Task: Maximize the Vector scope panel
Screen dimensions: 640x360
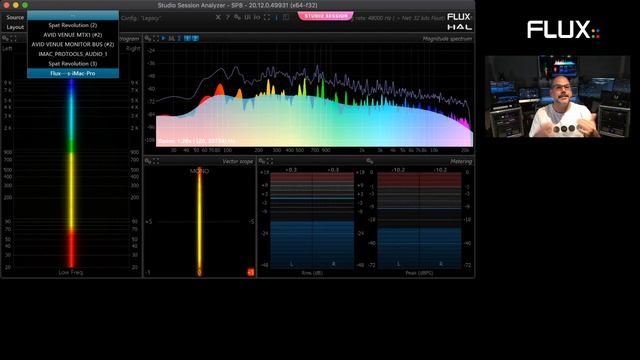Action: 156,162
